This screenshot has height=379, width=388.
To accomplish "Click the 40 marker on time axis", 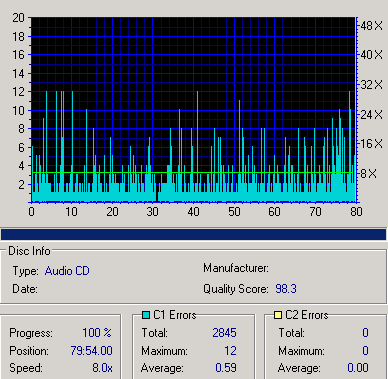I will [x=193, y=212].
